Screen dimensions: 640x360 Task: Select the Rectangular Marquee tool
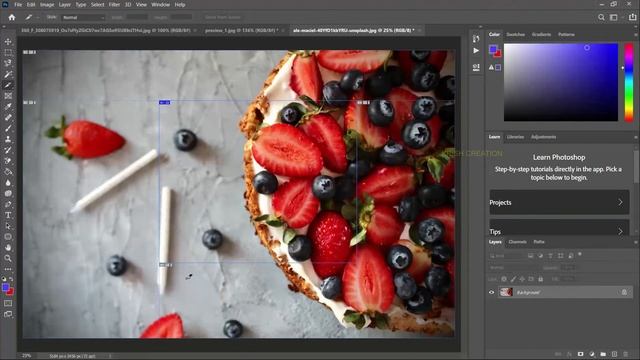pos(8,52)
